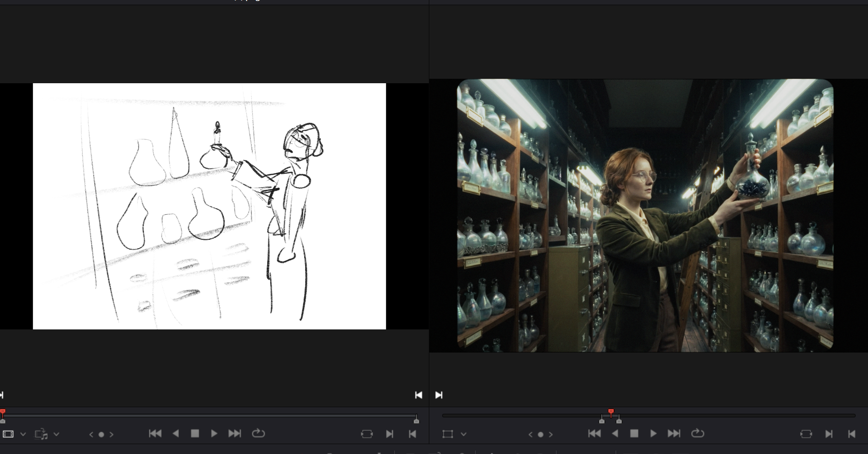Click Match Frame icon in timeline viewer

click(x=806, y=434)
